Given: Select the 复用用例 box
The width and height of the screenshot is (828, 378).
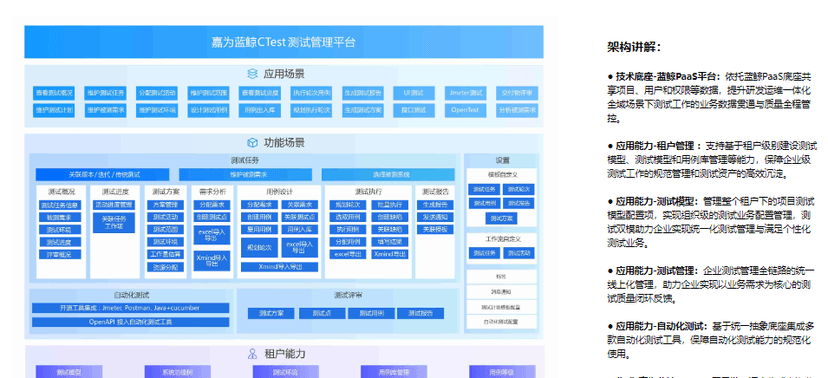Looking at the screenshot, I should (x=259, y=229).
